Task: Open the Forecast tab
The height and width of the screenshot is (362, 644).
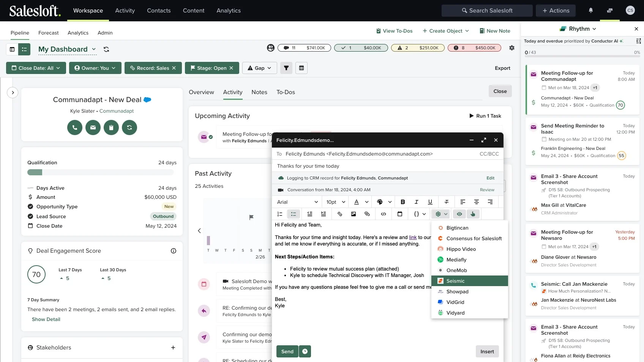Action: [x=49, y=33]
